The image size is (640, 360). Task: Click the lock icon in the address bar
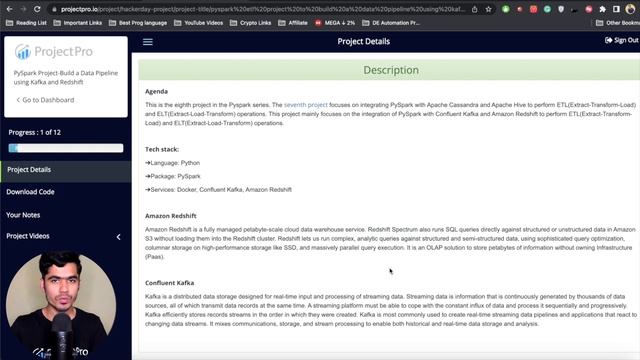point(54,9)
